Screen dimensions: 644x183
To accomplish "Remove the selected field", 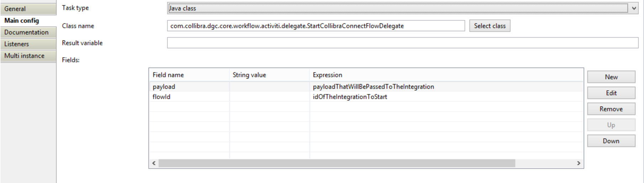I will tap(611, 109).
